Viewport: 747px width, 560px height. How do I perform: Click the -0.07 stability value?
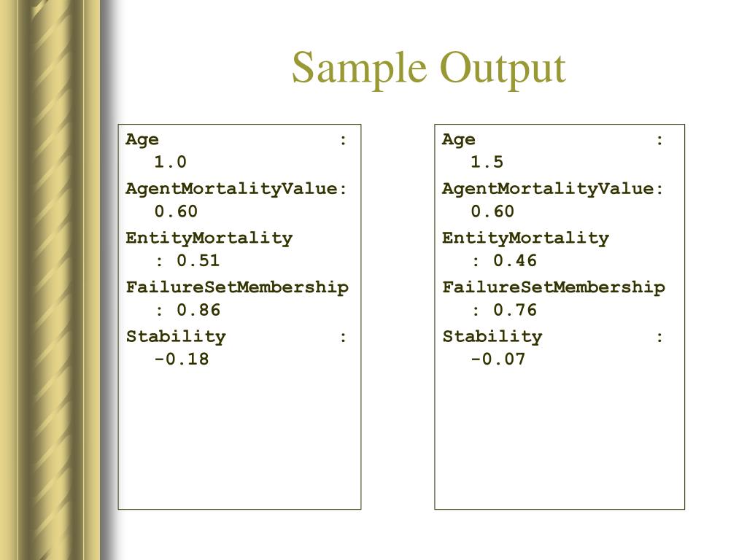tap(498, 359)
